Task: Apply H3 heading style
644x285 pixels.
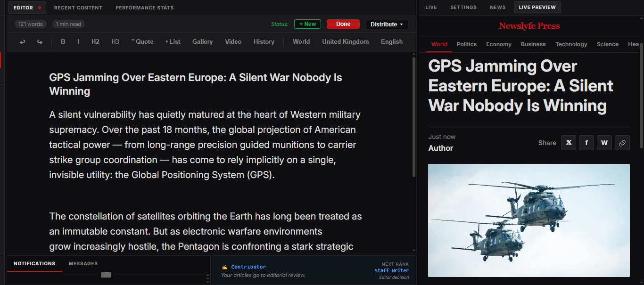Action: coord(115,41)
